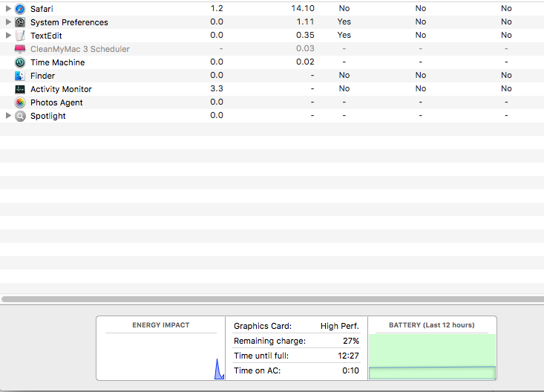Image resolution: width=544 pixels, height=392 pixels.
Task: Select the CleanMyMac 3 Scheduler row name
Action: click(x=80, y=49)
